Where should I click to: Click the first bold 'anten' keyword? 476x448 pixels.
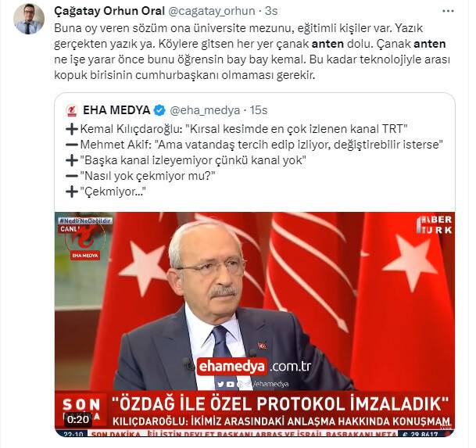[x=327, y=44]
